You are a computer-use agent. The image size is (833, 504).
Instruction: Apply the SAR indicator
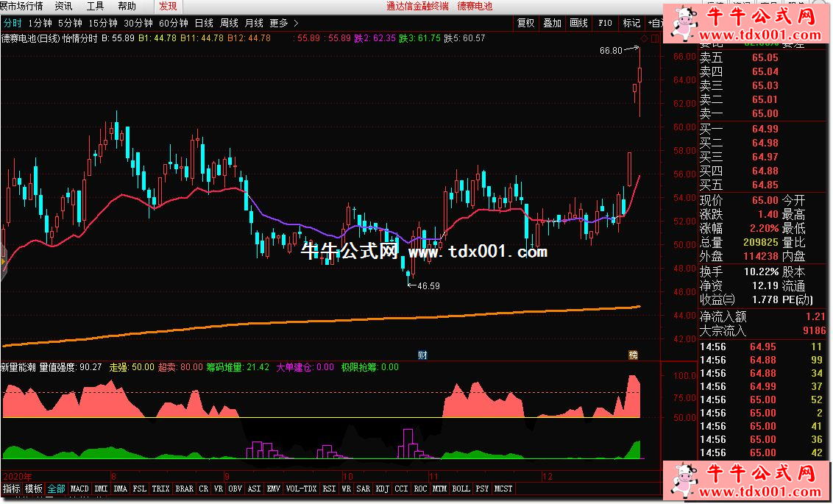click(x=364, y=489)
